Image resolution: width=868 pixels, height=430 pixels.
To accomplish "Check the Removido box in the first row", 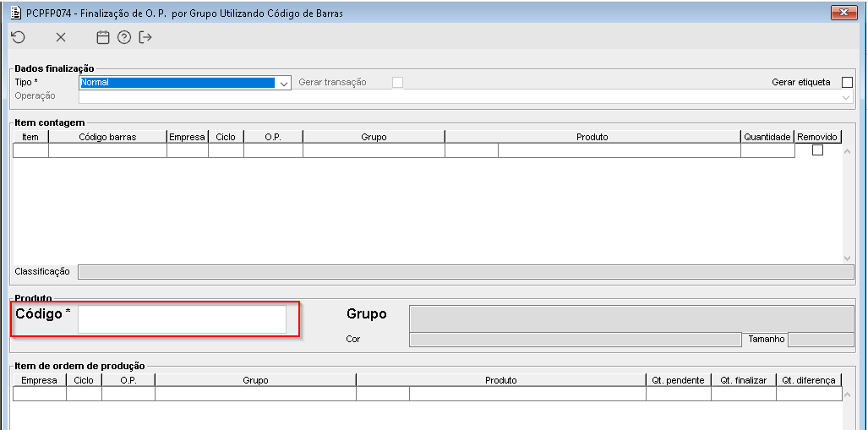I will tap(817, 150).
